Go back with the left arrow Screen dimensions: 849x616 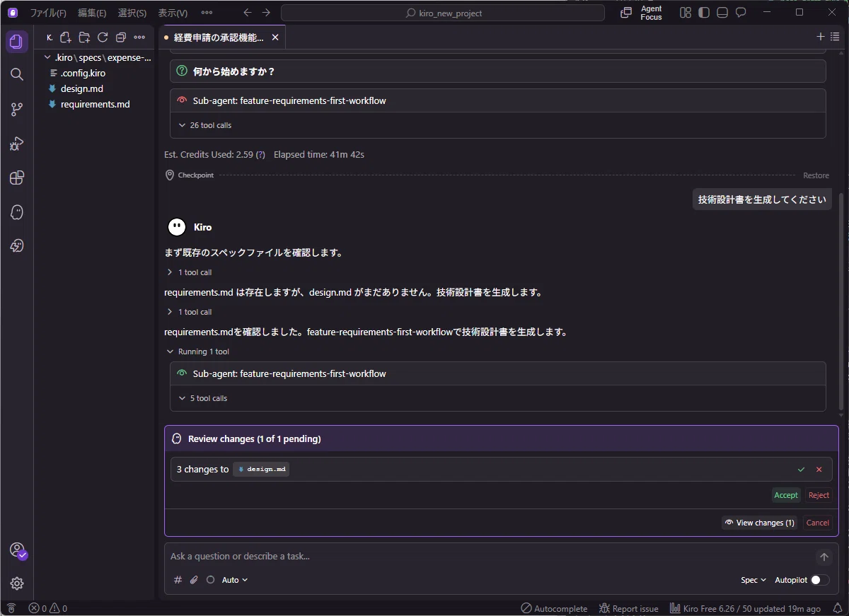247,13
